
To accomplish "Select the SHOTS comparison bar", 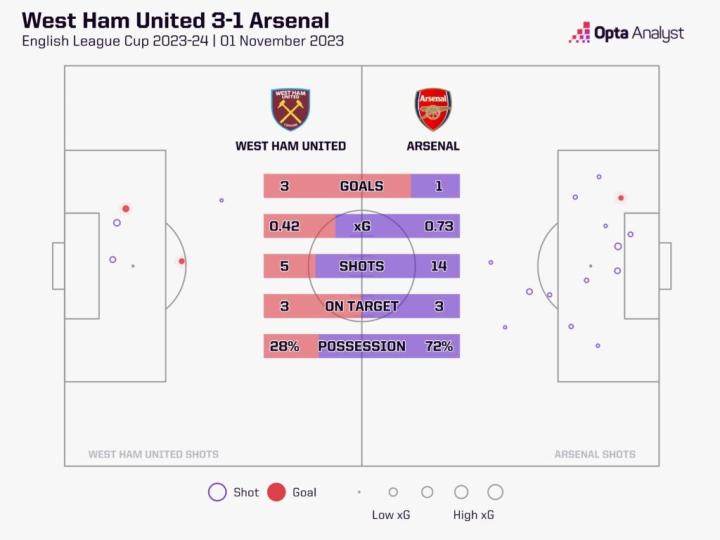I will [361, 266].
